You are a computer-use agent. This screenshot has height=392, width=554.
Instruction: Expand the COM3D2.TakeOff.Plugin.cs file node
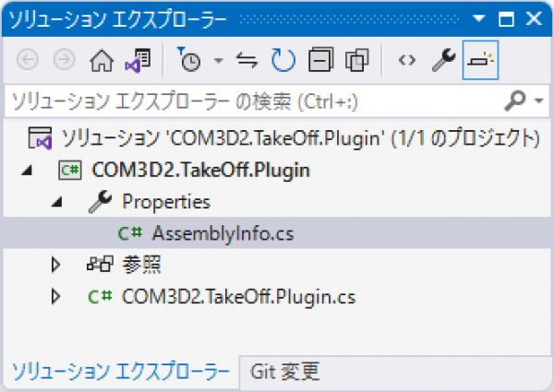(55, 297)
